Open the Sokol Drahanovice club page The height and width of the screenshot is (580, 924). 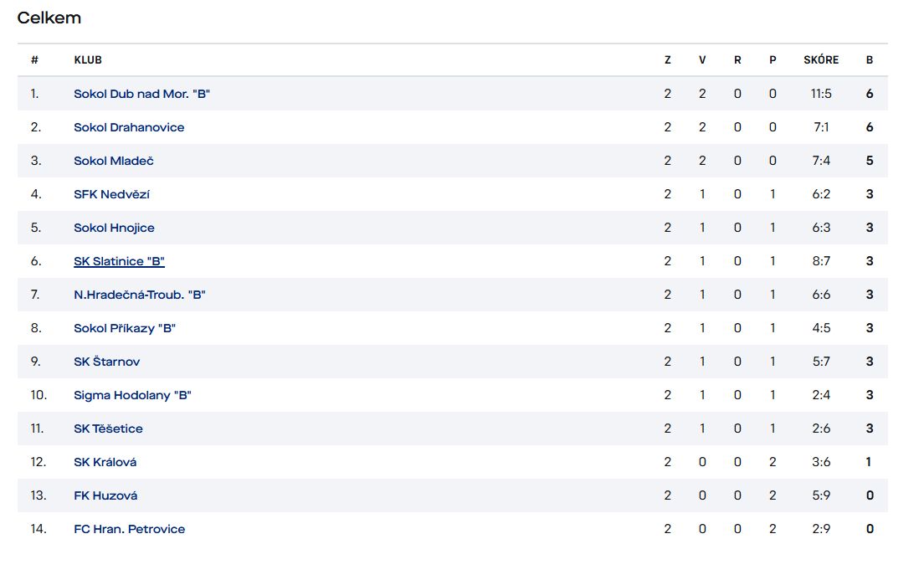(x=129, y=127)
